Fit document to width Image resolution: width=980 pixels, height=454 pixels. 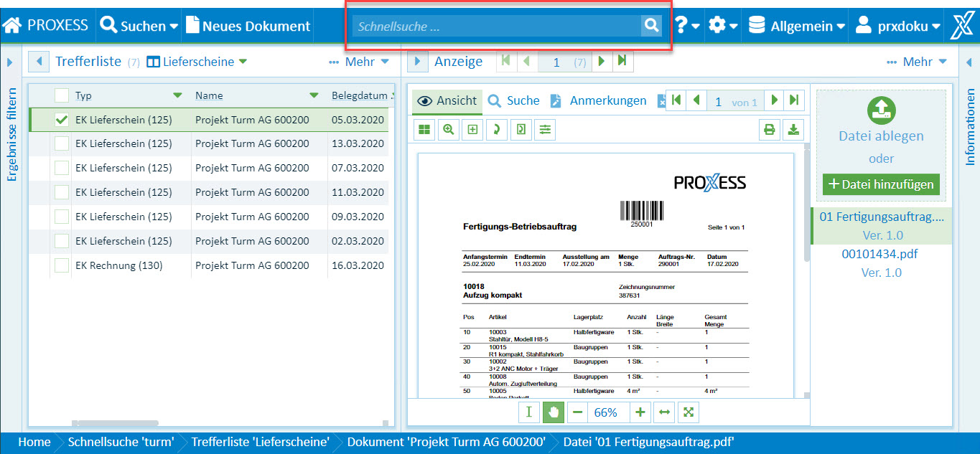coord(664,412)
